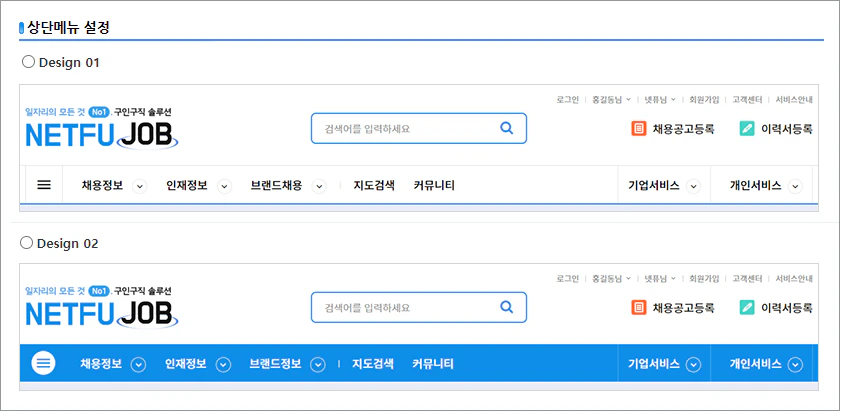The width and height of the screenshot is (841, 411).
Task: Open 개인서비스 menu in Design 01
Action: click(755, 186)
